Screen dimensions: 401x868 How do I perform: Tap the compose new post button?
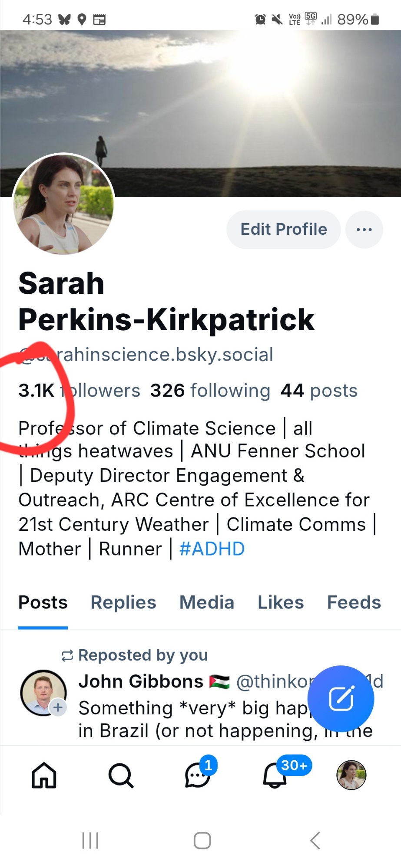pyautogui.click(x=341, y=699)
